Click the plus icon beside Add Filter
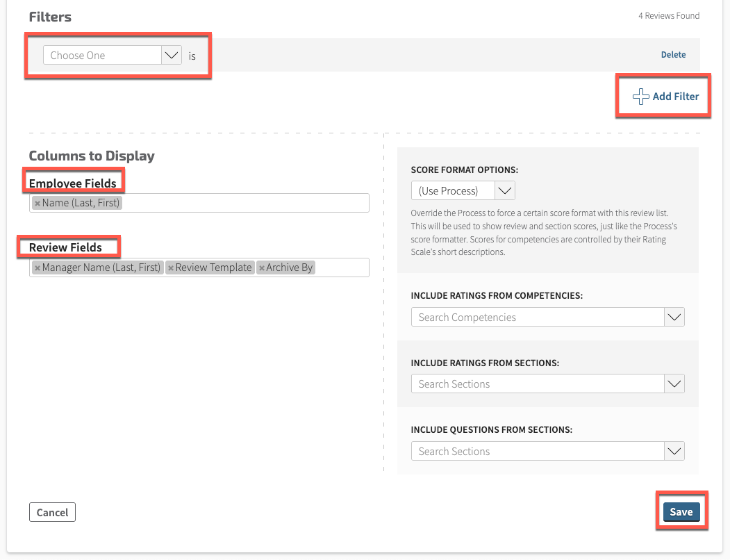 coord(640,97)
